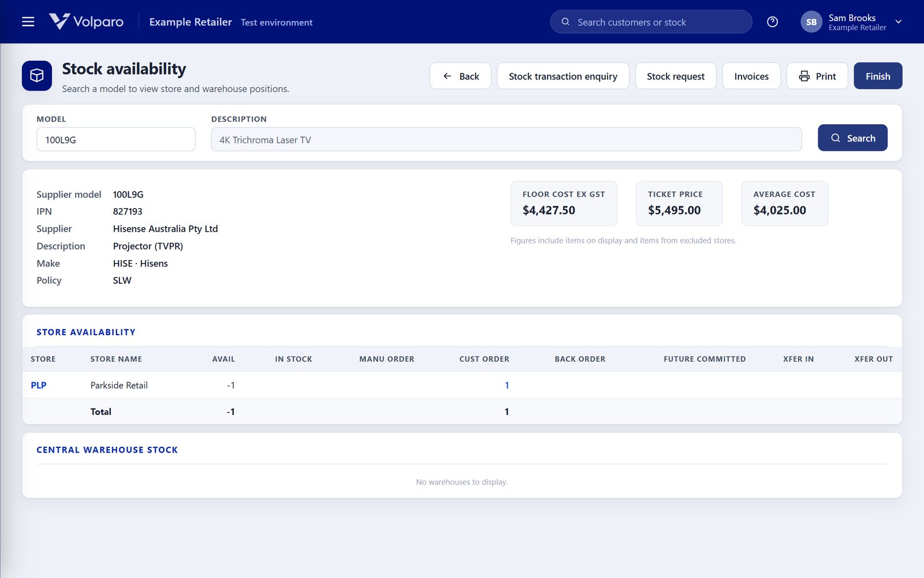Image resolution: width=924 pixels, height=578 pixels.
Task: Open Invoices
Action: pos(751,76)
